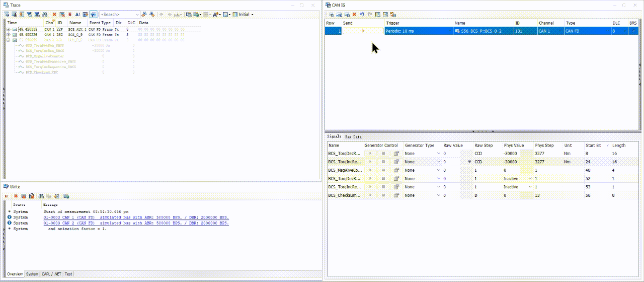This screenshot has height=282, width=644.
Task: Open the Channel 'CAN 1' dropdown
Action: pos(559,31)
